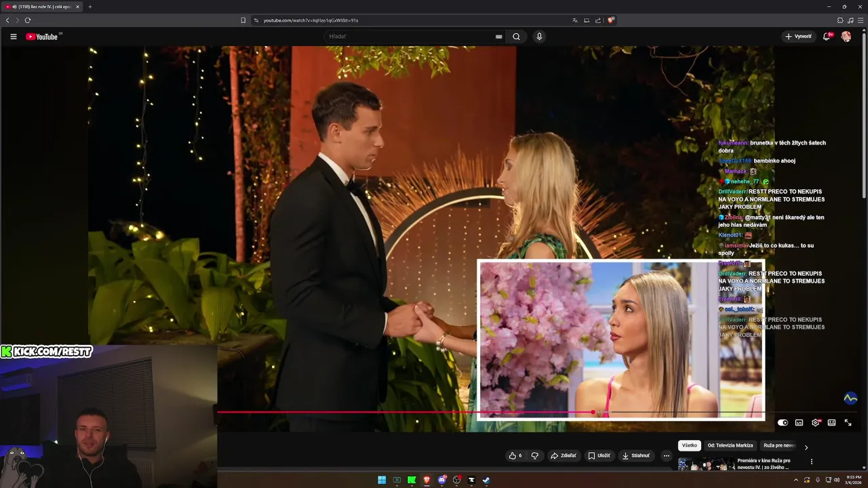Open options for Premiéra v kine video
The height and width of the screenshot is (488, 868).
click(x=812, y=462)
